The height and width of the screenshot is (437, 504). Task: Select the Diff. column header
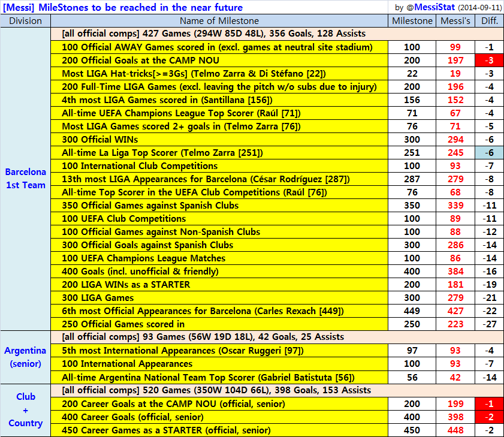(x=490, y=21)
